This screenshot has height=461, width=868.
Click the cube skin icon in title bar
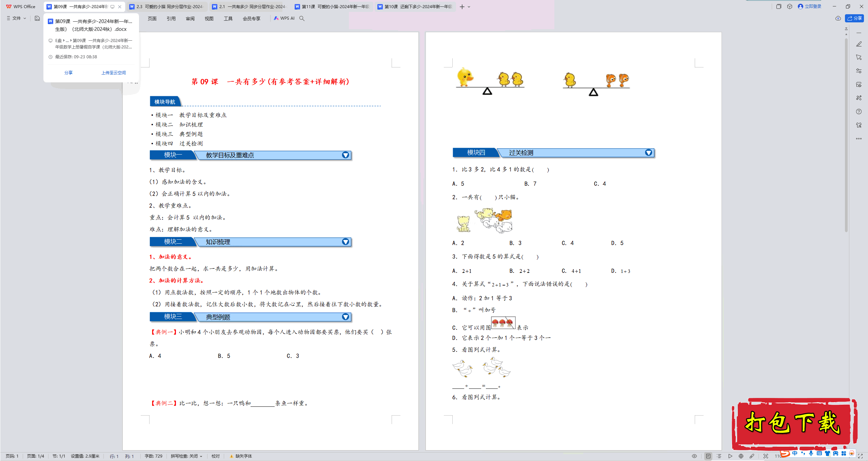click(790, 6)
